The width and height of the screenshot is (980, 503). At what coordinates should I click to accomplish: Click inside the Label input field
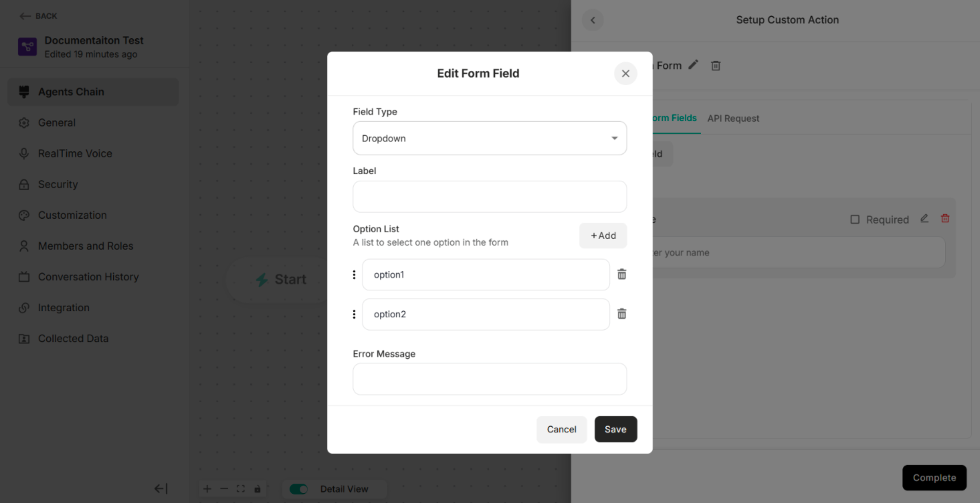(x=489, y=196)
